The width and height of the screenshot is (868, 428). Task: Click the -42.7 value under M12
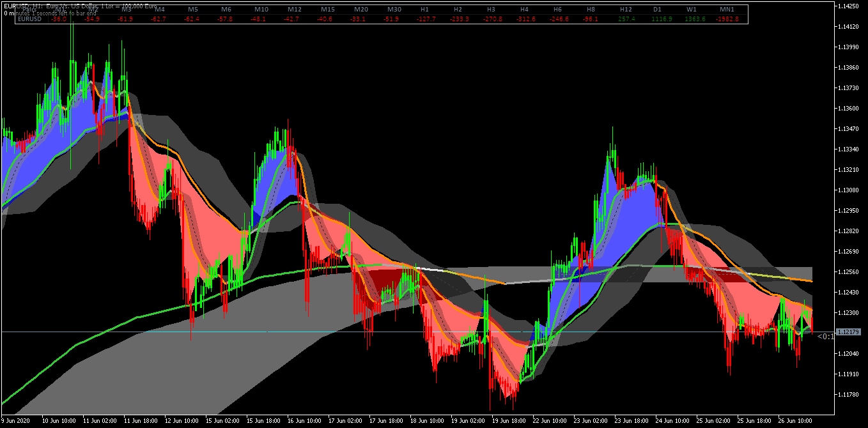click(x=292, y=19)
